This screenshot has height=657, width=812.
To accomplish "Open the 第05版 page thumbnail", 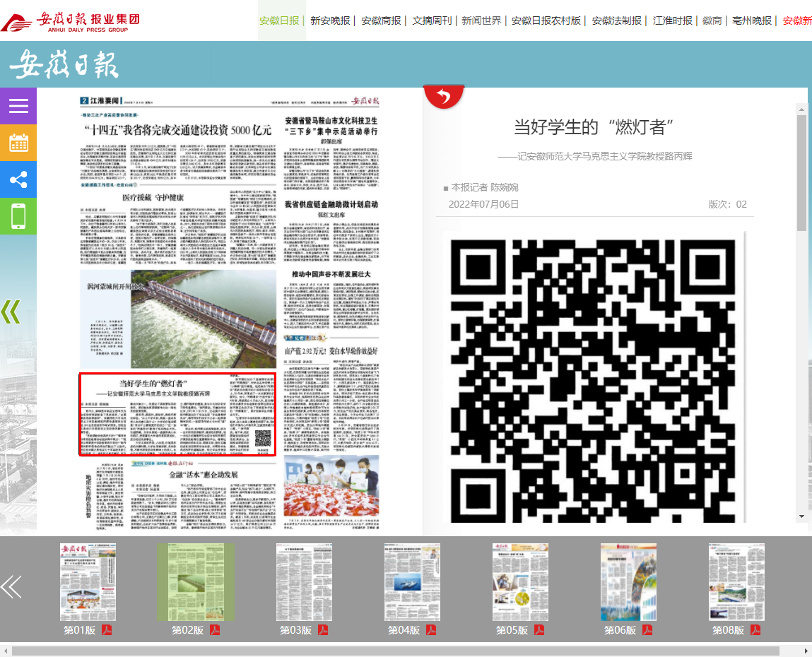I will (520, 582).
